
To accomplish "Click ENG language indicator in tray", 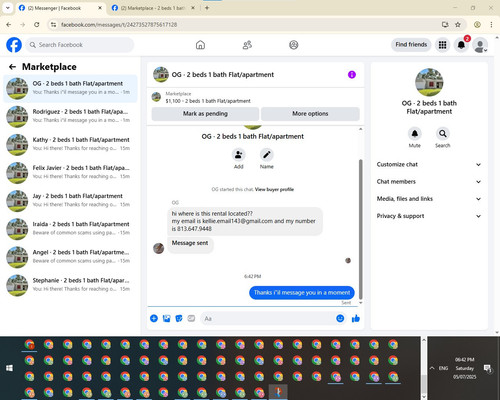I will pos(443,368).
